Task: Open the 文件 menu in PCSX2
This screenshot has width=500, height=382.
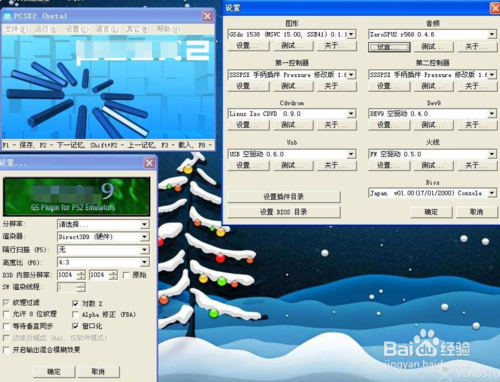Action: pos(16,29)
